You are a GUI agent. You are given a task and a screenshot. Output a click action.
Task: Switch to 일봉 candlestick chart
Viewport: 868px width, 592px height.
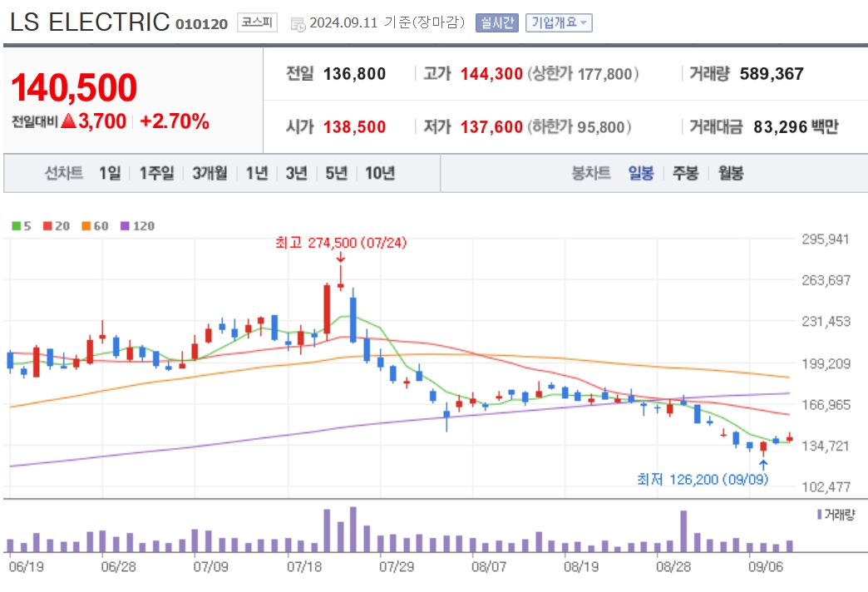pyautogui.click(x=641, y=173)
